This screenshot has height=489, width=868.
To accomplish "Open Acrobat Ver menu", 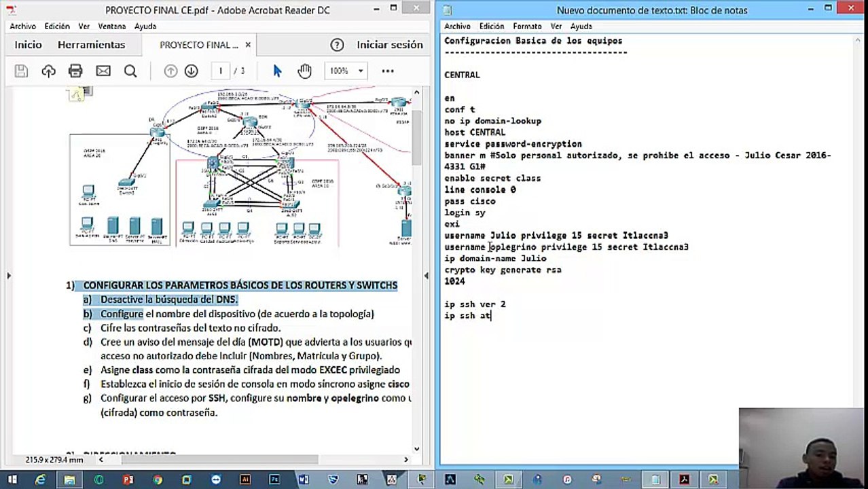I will point(84,26).
